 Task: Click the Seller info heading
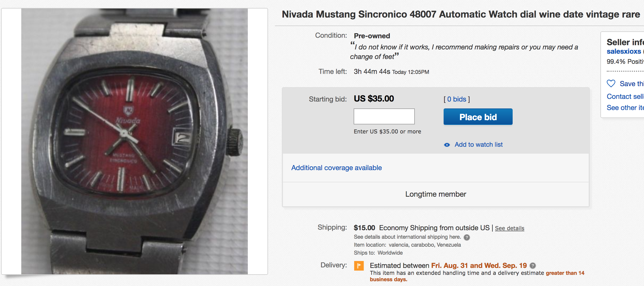(x=625, y=42)
